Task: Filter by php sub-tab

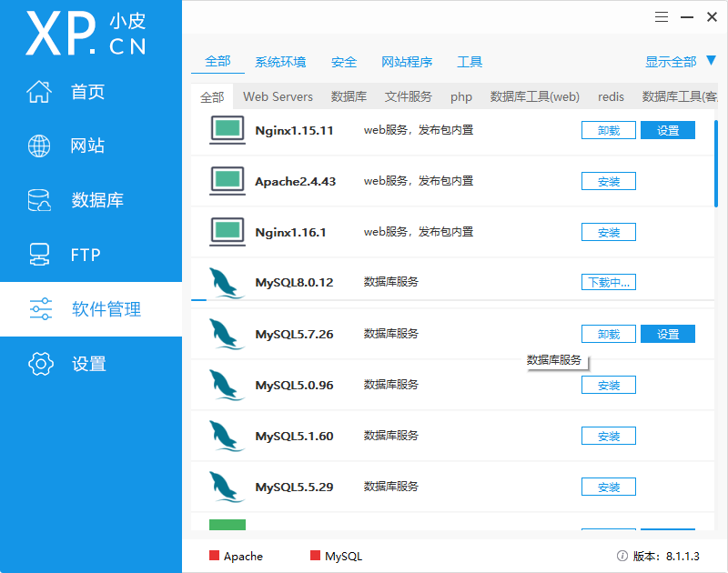Action: pos(461,97)
